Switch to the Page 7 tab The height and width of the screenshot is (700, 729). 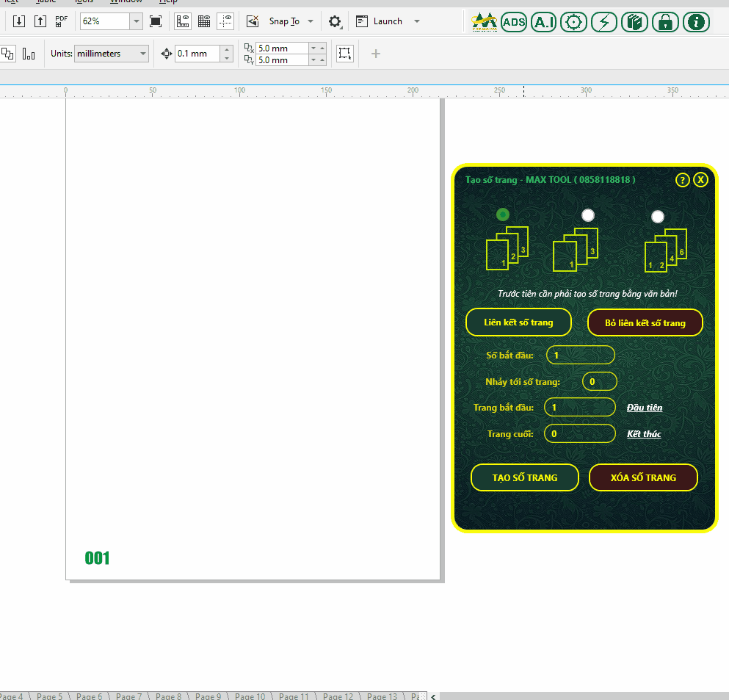pos(128,696)
